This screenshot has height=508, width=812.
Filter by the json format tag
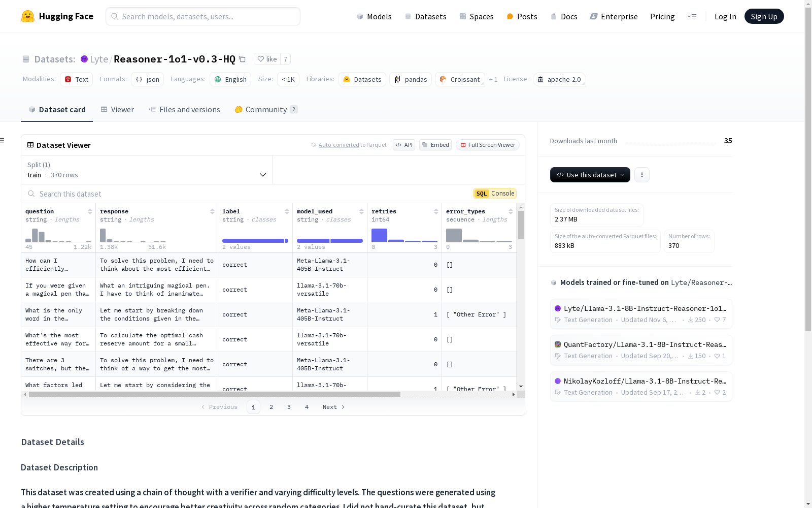pos(148,79)
